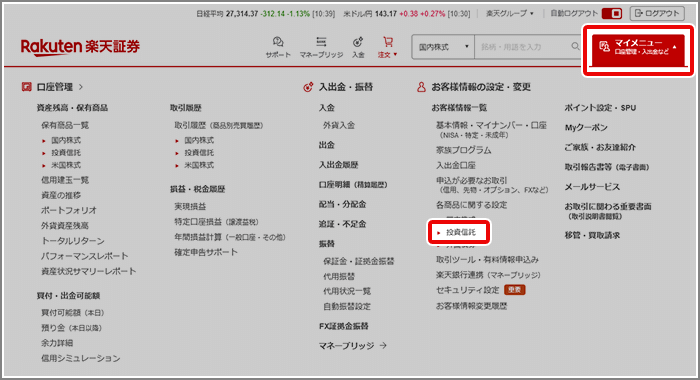Open 預り金（本日以降）

[x=71, y=328]
